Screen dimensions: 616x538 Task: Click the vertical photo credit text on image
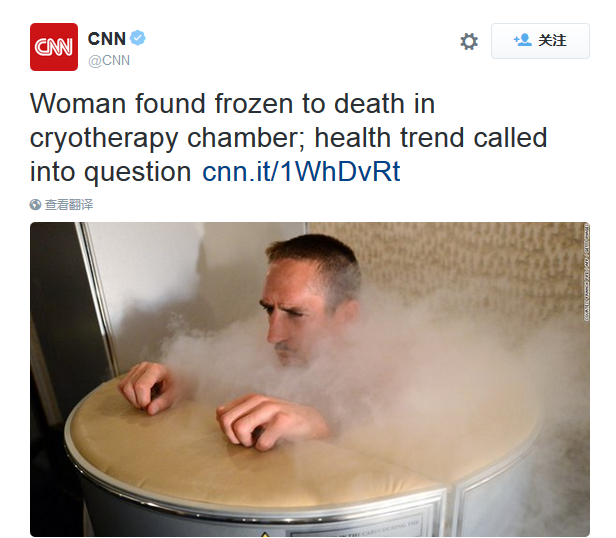[587, 272]
